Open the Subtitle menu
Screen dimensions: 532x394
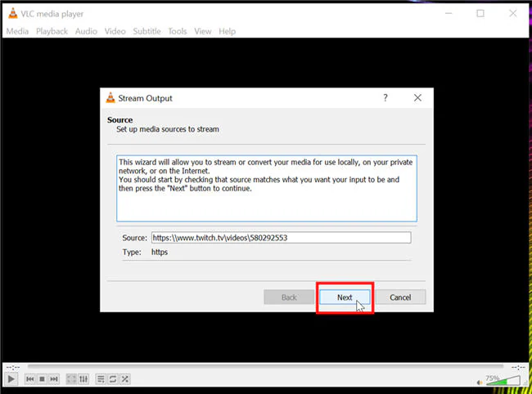pyautogui.click(x=147, y=31)
